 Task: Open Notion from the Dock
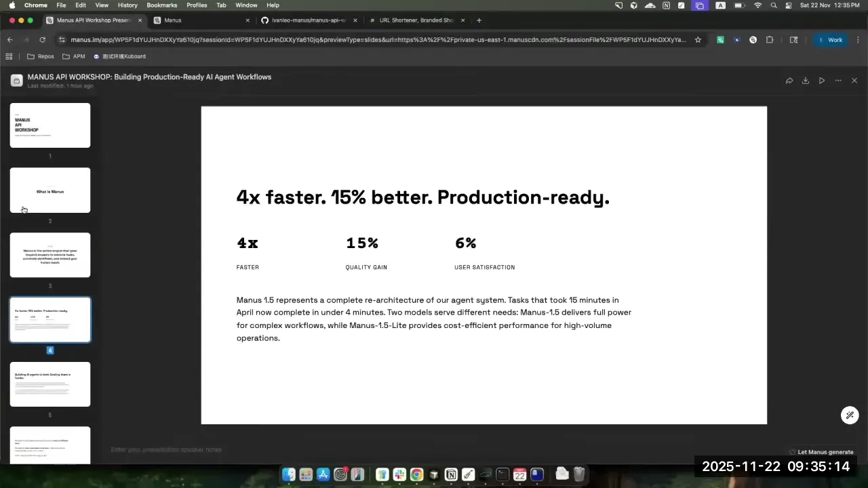451,474
